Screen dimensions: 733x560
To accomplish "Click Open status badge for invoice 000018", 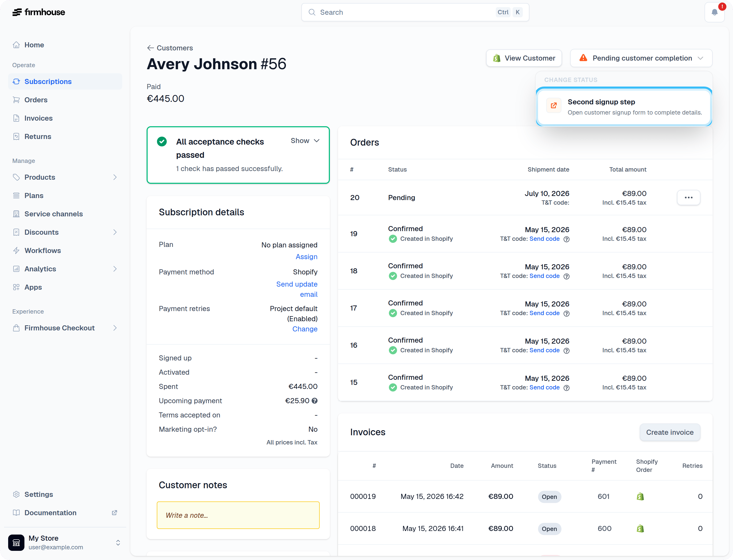I will 549,529.
